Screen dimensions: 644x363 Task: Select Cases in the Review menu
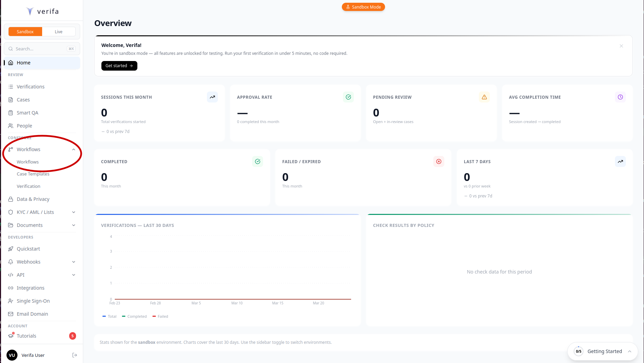coord(23,99)
